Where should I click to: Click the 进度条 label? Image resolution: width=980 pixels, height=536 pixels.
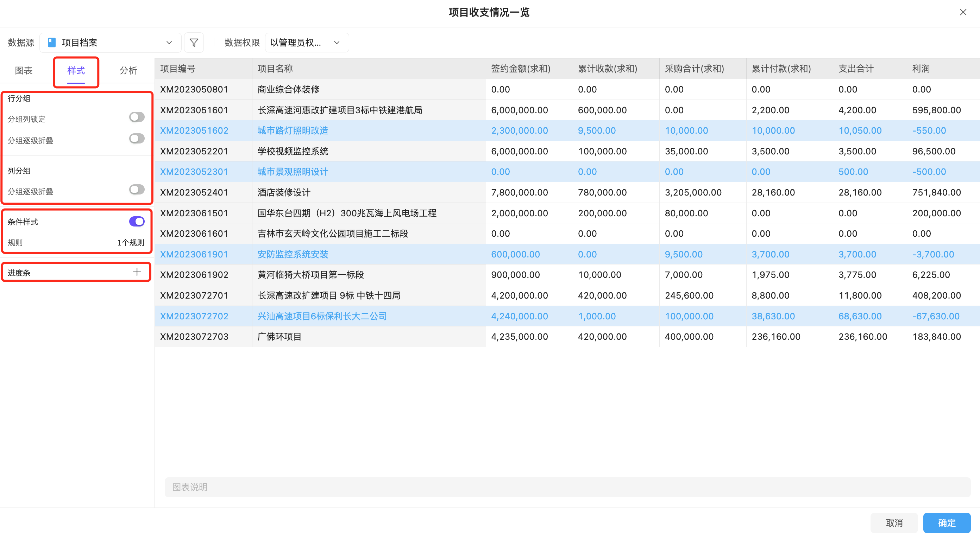(x=19, y=273)
